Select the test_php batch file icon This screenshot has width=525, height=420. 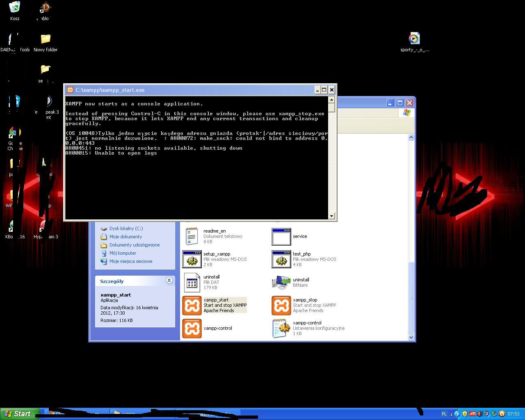tap(281, 260)
